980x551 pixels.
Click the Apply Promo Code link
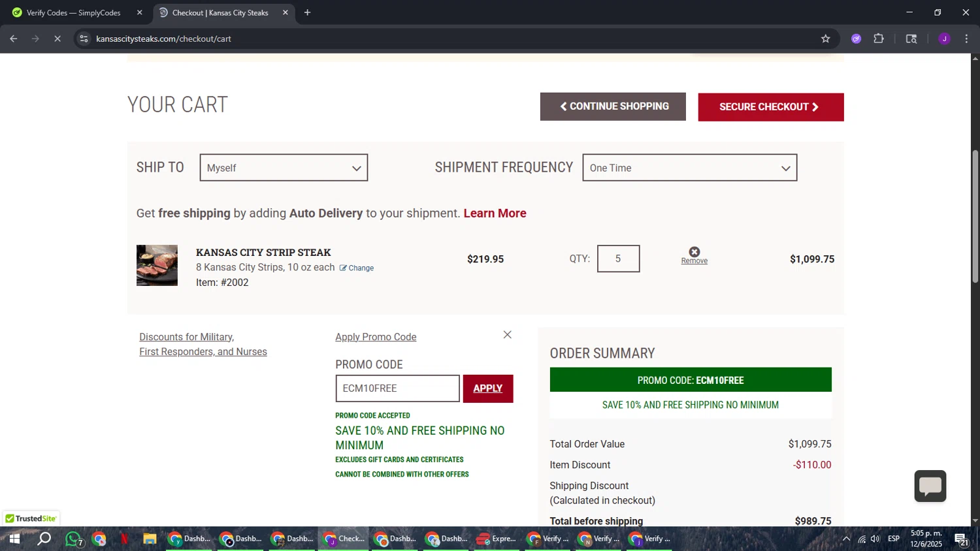(376, 337)
